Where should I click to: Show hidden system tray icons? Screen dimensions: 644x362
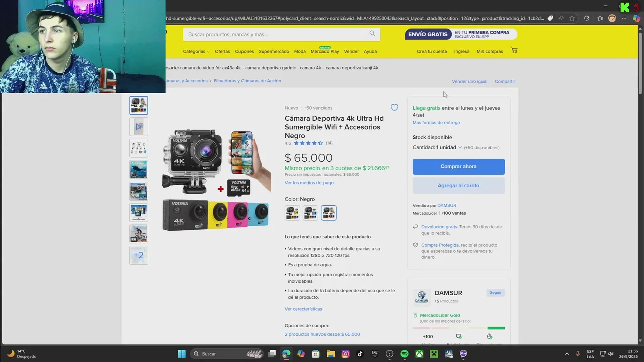coord(567,354)
